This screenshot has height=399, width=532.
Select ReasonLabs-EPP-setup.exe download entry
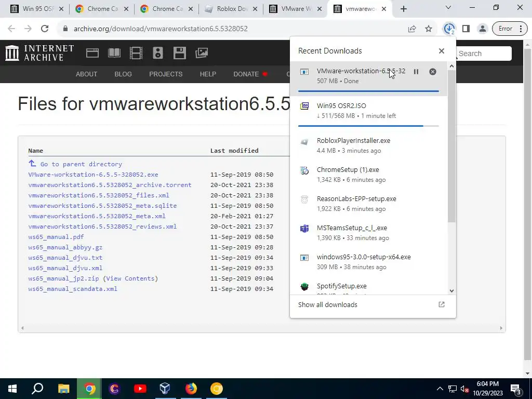(368, 204)
